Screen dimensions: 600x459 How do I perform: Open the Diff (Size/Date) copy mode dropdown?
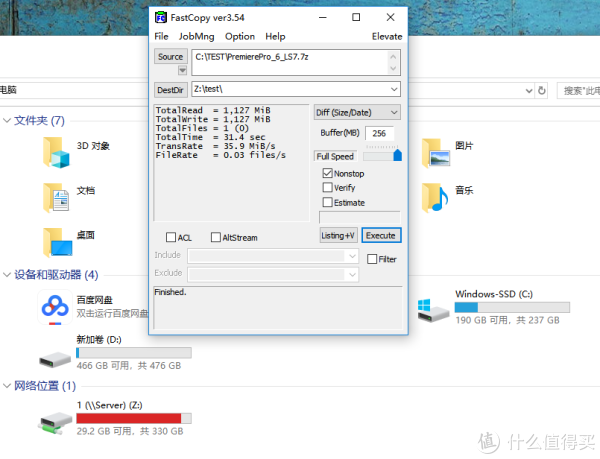pos(357,112)
